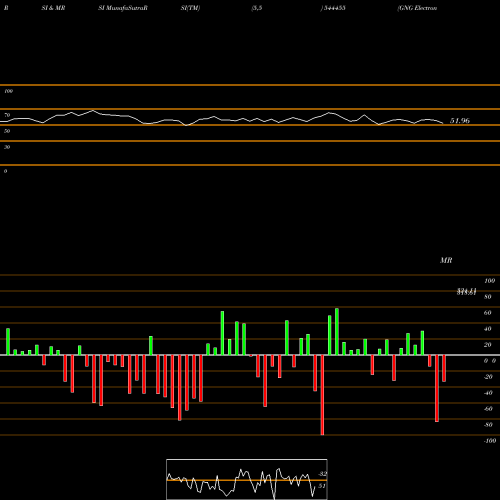Click the tallest green MR bar
This screenshot has height=500, width=500.
(x=337, y=332)
